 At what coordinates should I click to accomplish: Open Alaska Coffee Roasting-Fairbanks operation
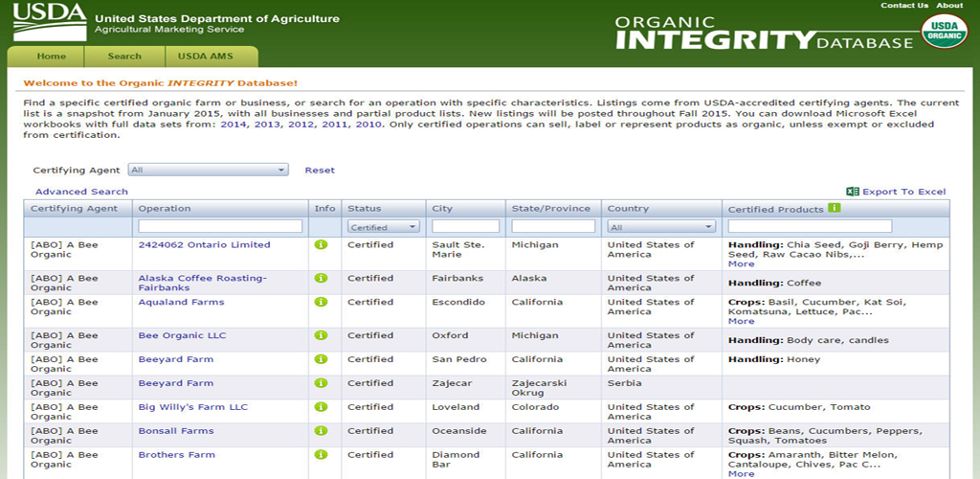pos(202,283)
